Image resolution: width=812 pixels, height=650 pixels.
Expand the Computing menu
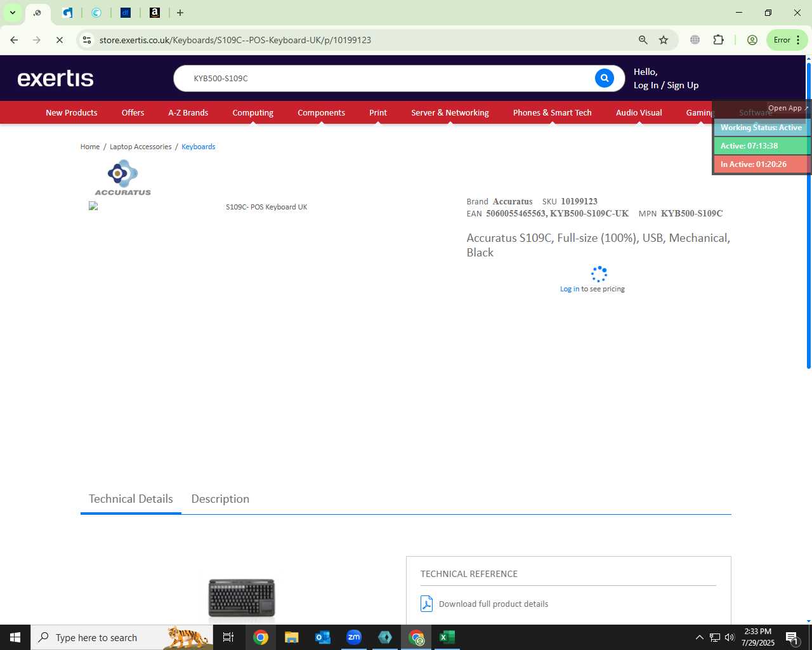click(253, 112)
